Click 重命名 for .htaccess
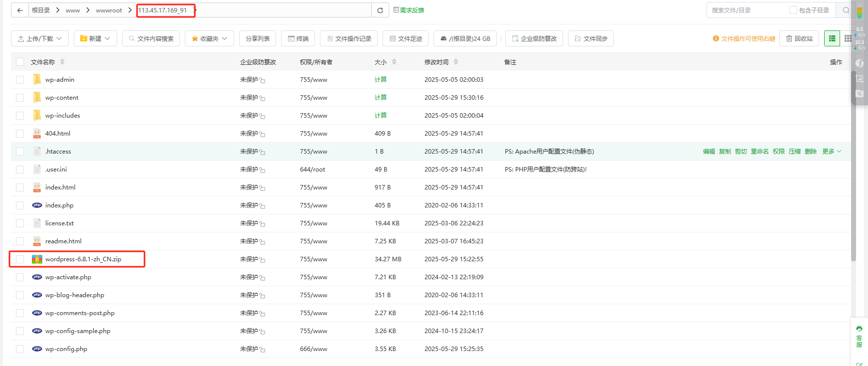This screenshot has height=366, width=868. [760, 151]
